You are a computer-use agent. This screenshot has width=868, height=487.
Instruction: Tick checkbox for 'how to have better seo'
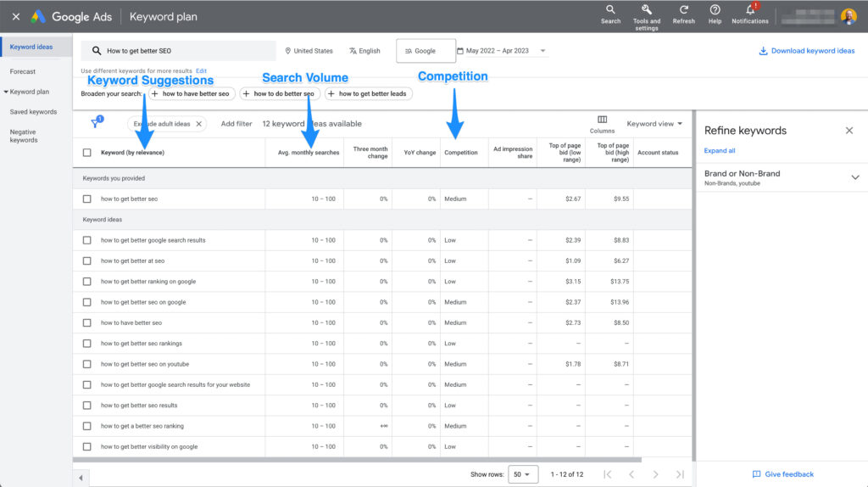[87, 323]
